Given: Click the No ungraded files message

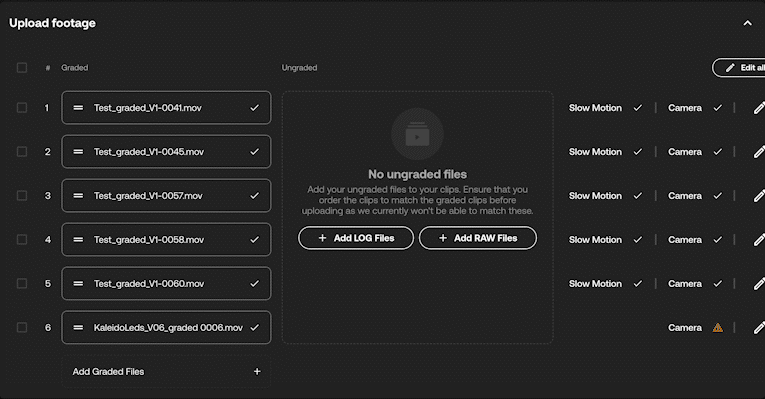Looking at the screenshot, I should [417, 174].
